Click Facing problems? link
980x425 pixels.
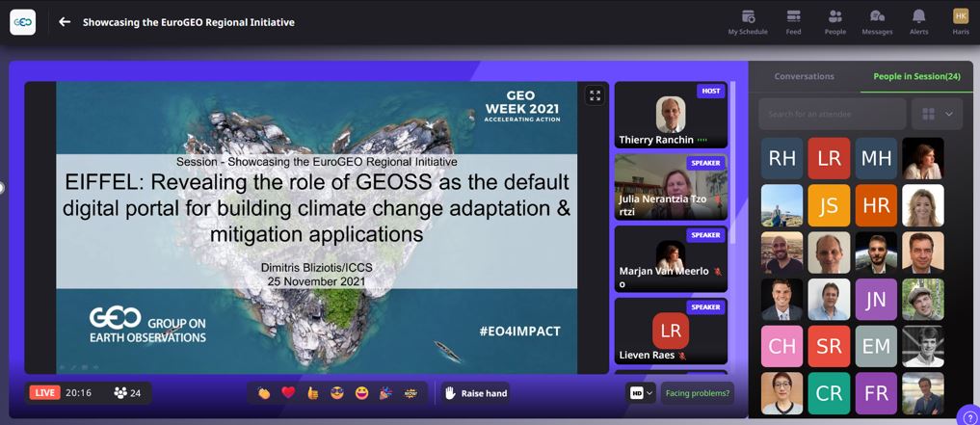pyautogui.click(x=698, y=393)
